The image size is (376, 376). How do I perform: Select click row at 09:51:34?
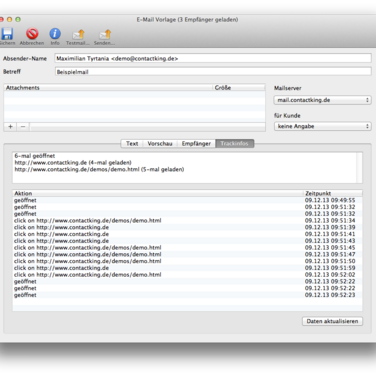click(187, 221)
